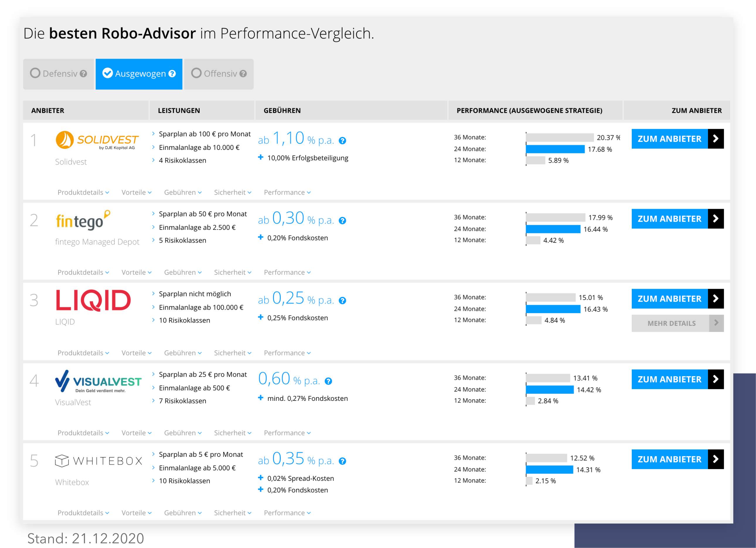The image size is (756, 548).
Task: Expand Performance section for Whitebox
Action: click(x=287, y=513)
